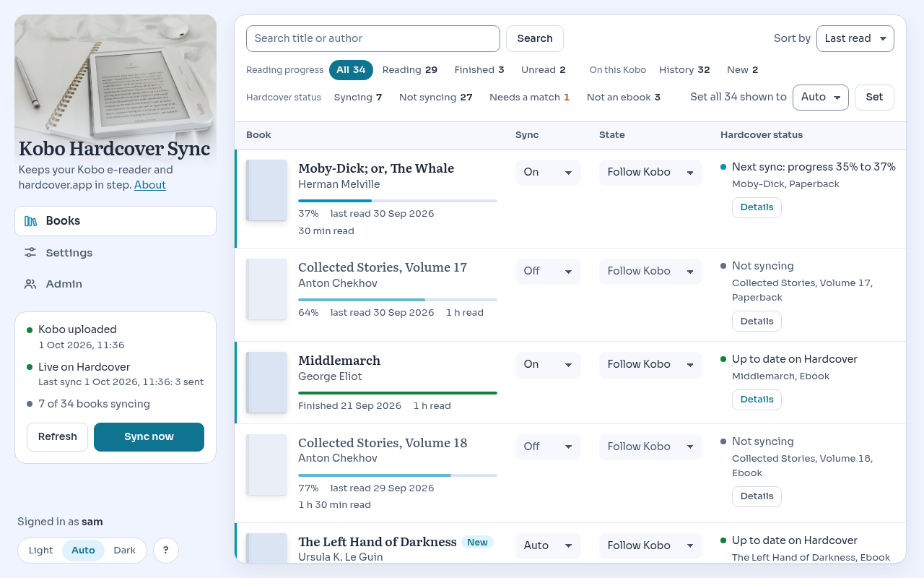Image resolution: width=924 pixels, height=578 pixels.
Task: Filter by Needs a match status
Action: tap(529, 98)
